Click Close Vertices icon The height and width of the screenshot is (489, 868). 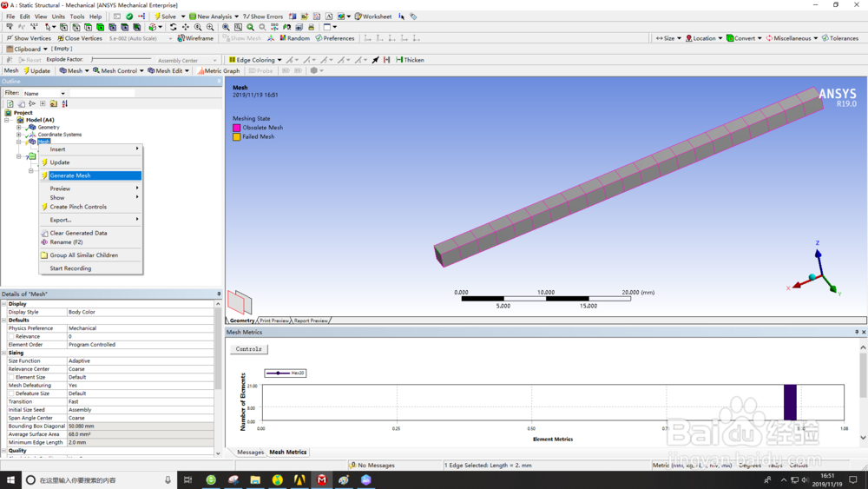point(80,38)
